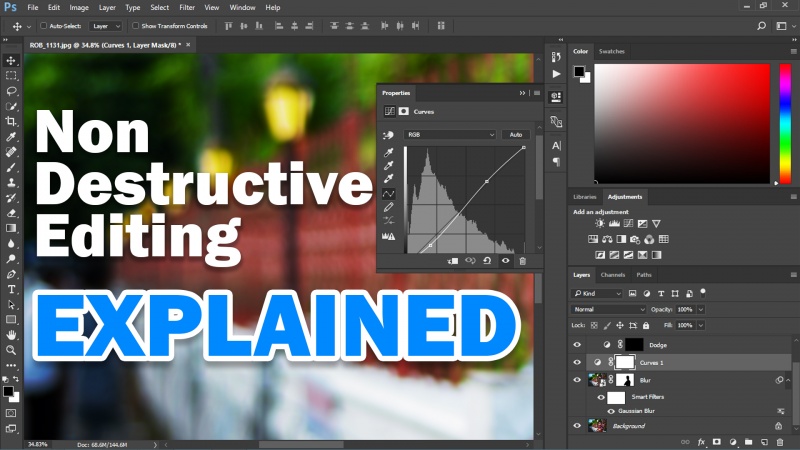Open the Window menu
800x450 pixels.
point(242,8)
